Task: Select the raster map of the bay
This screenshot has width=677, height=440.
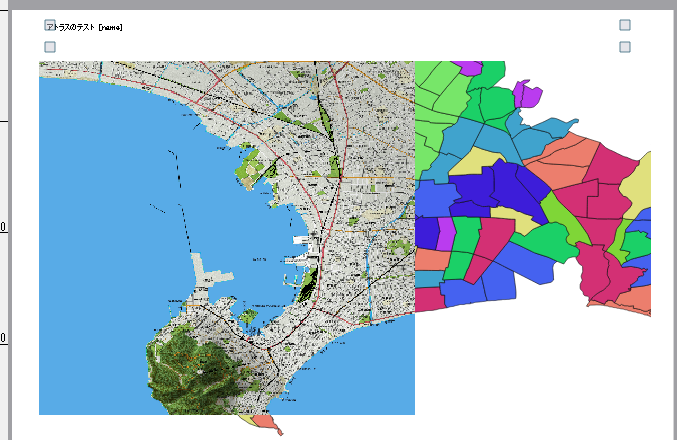Action: 227,238
